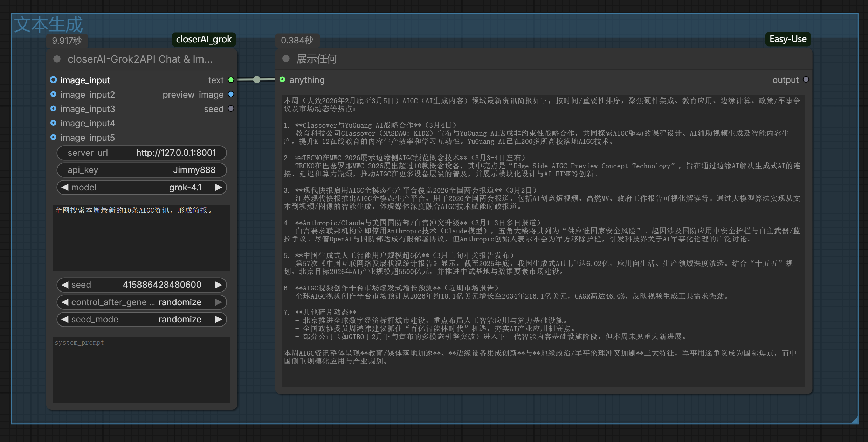Switch model to next option with right arrow
This screenshot has height=442, width=868.
(x=218, y=188)
